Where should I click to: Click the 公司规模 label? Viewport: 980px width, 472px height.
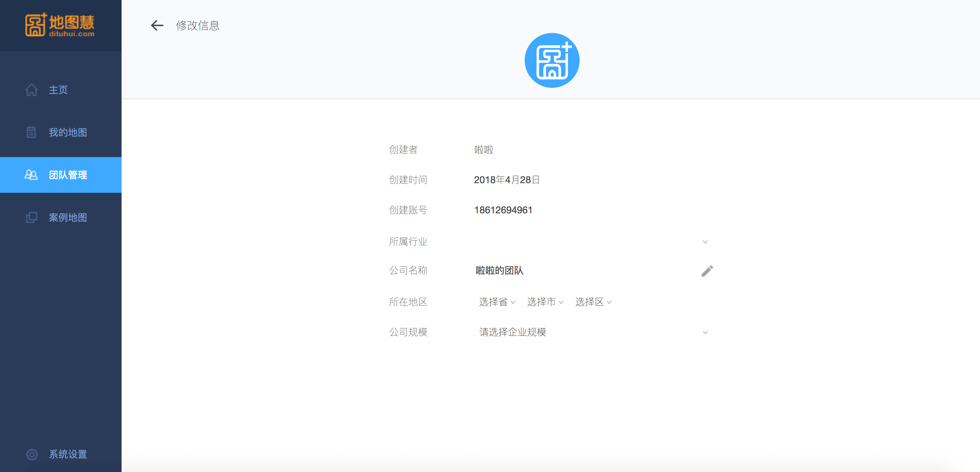click(408, 332)
